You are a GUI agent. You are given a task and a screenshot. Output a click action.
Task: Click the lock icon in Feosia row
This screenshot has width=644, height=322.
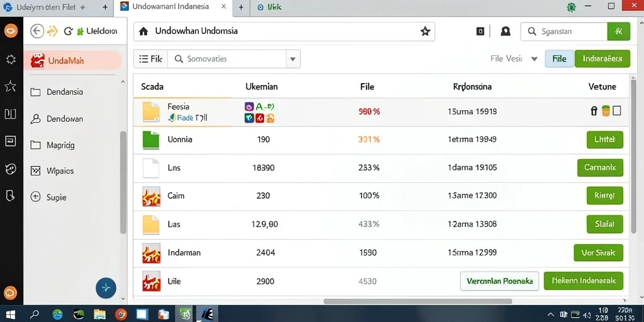click(x=594, y=111)
